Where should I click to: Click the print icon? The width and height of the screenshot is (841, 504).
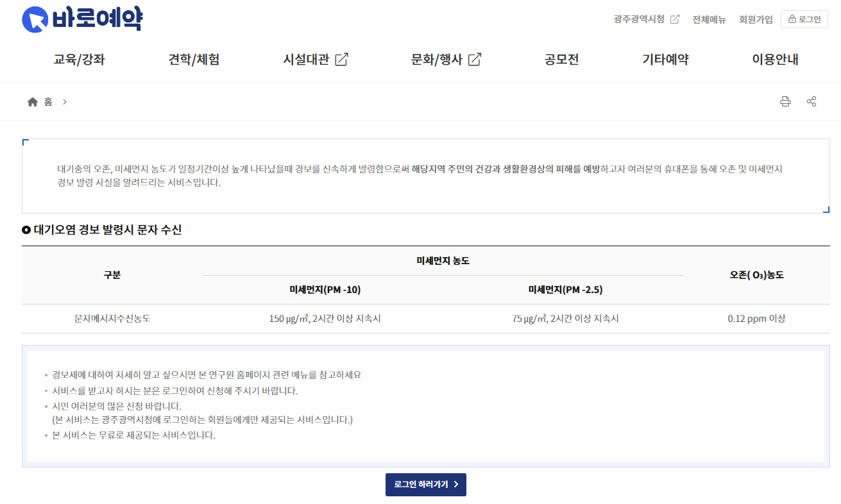coord(785,101)
